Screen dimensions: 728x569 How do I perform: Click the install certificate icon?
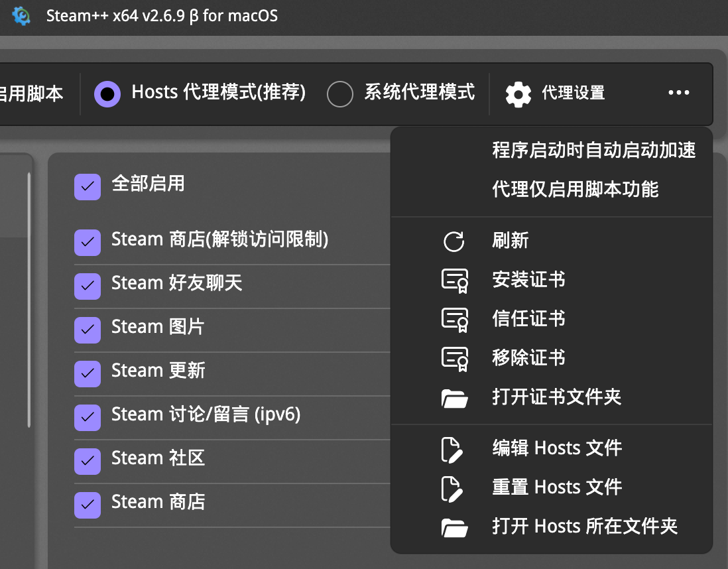454,280
